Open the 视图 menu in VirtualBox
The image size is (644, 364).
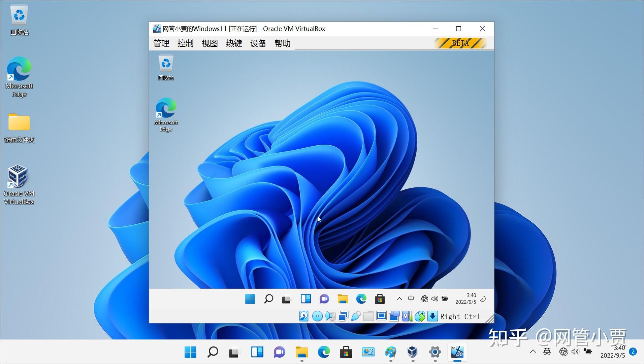[210, 43]
